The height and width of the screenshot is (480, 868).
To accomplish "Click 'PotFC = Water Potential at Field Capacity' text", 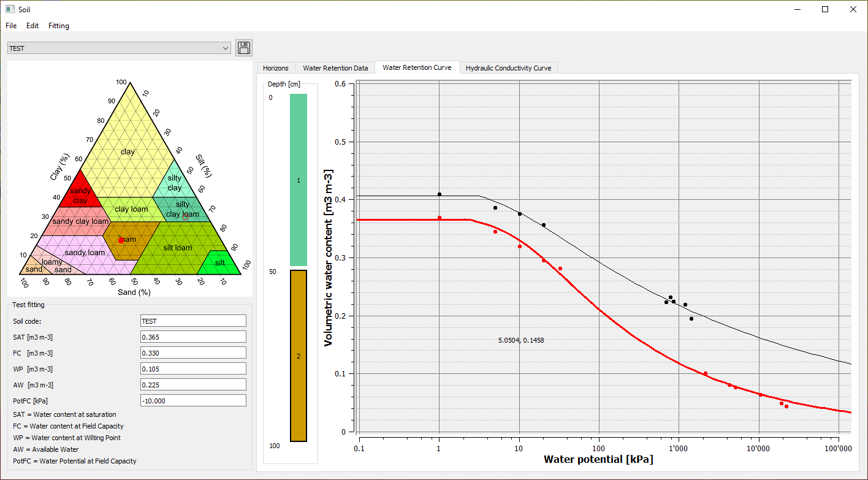I will (x=75, y=461).
